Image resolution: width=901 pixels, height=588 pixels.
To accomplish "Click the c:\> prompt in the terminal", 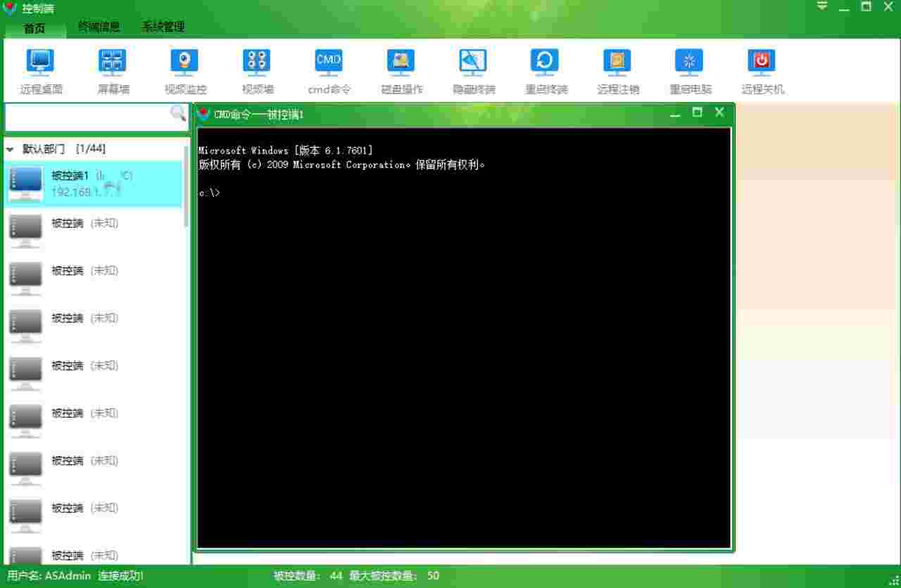I will click(x=209, y=193).
